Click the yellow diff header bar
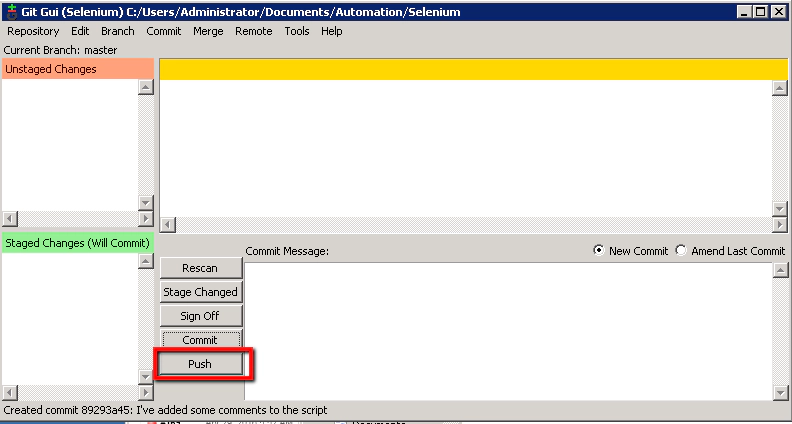Viewport: 792px width, 424px height. [x=474, y=70]
